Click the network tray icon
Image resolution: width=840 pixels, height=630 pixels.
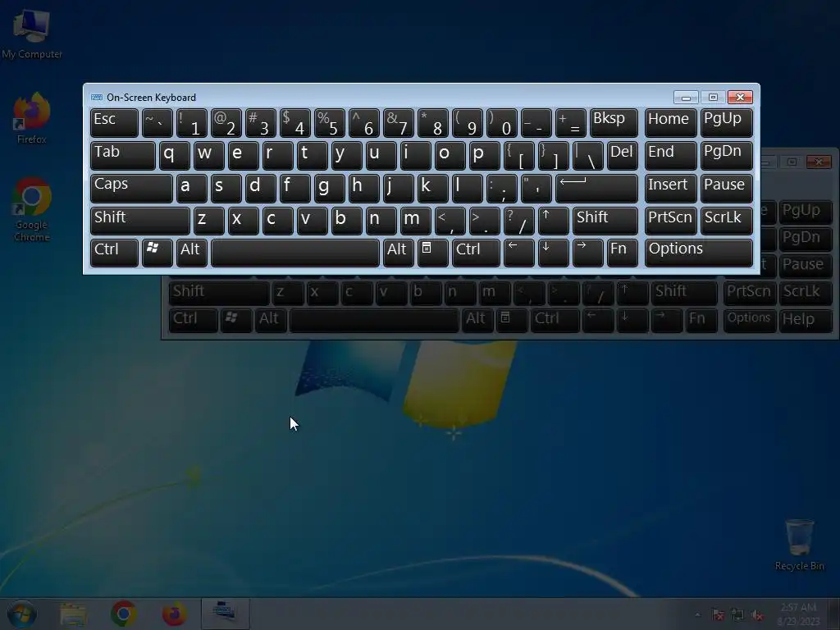(x=737, y=615)
